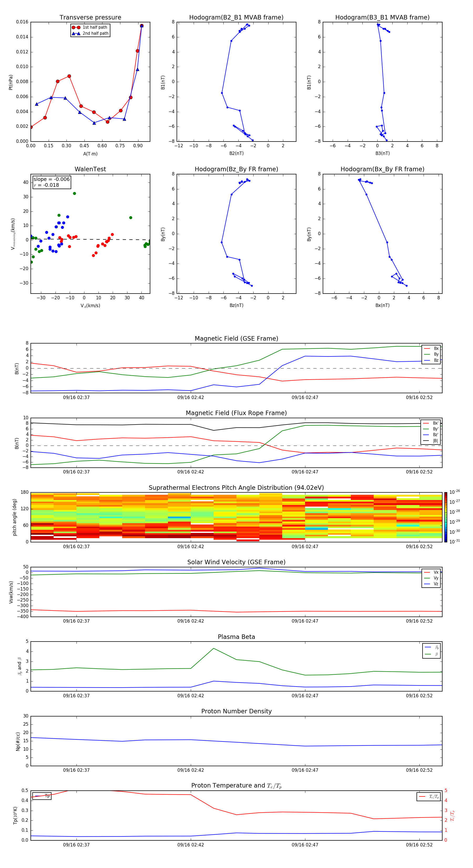Click the 'r = -0.018' annotation
The image size is (473, 868).
point(47,185)
